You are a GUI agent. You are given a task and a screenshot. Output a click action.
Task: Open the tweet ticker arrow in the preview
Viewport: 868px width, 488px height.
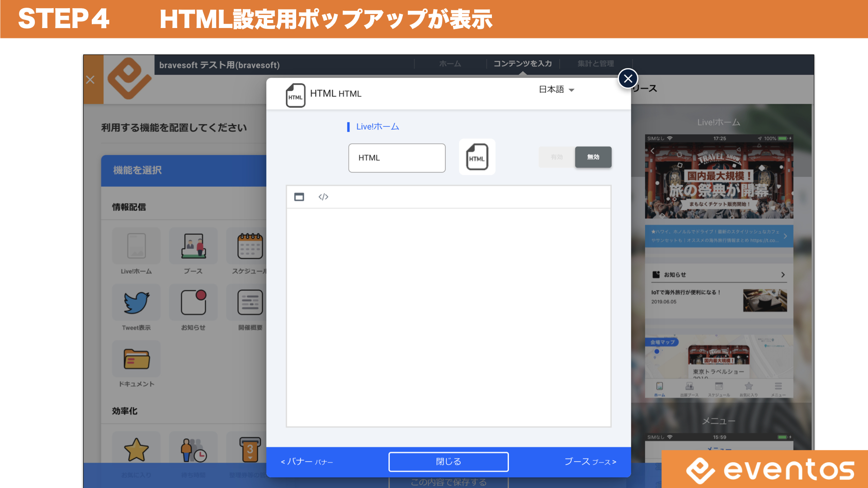pyautogui.click(x=785, y=236)
